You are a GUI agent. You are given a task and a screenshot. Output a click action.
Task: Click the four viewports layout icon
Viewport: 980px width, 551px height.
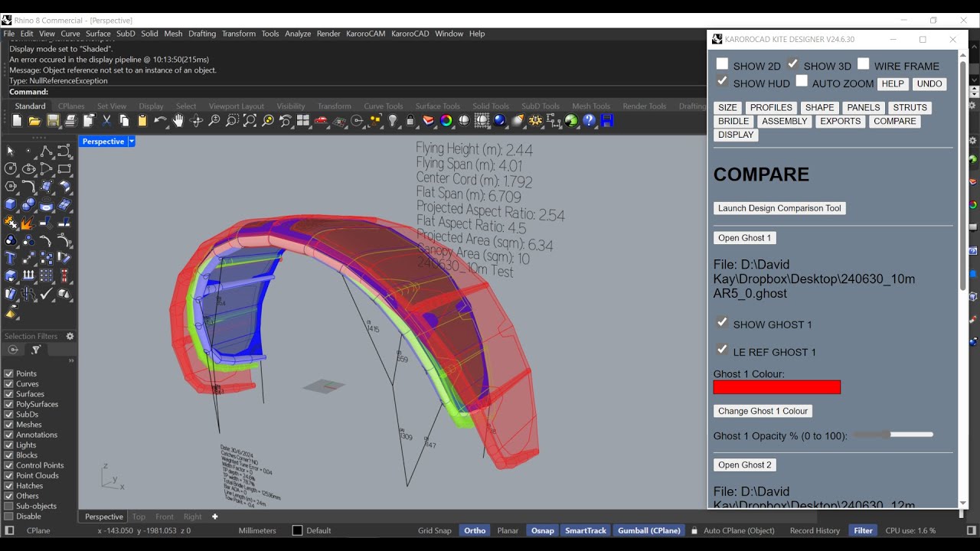[303, 121]
